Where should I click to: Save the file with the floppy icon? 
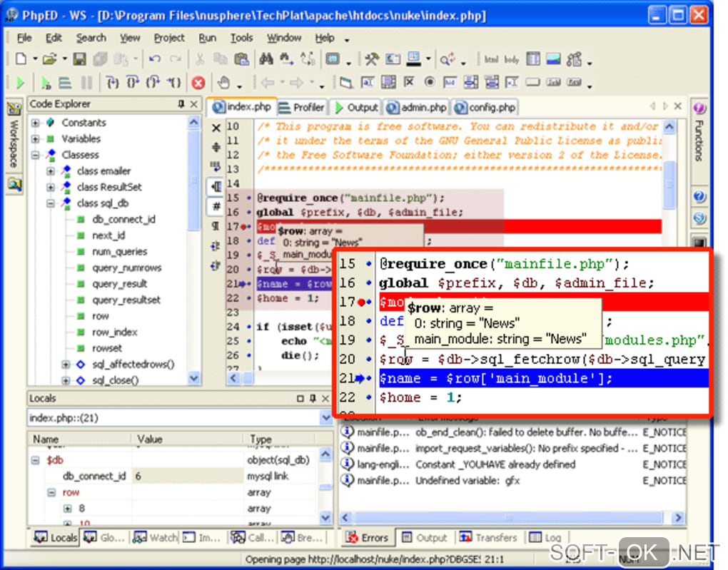point(79,59)
